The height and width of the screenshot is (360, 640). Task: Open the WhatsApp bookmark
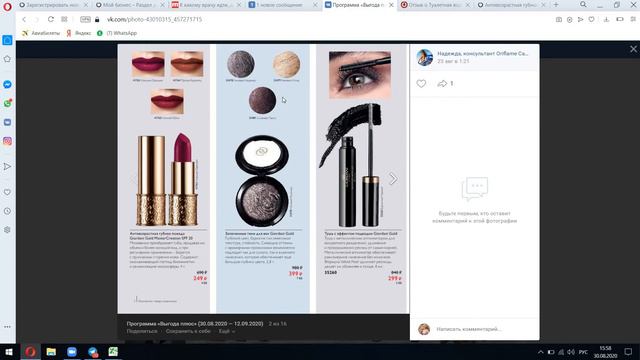click(117, 33)
